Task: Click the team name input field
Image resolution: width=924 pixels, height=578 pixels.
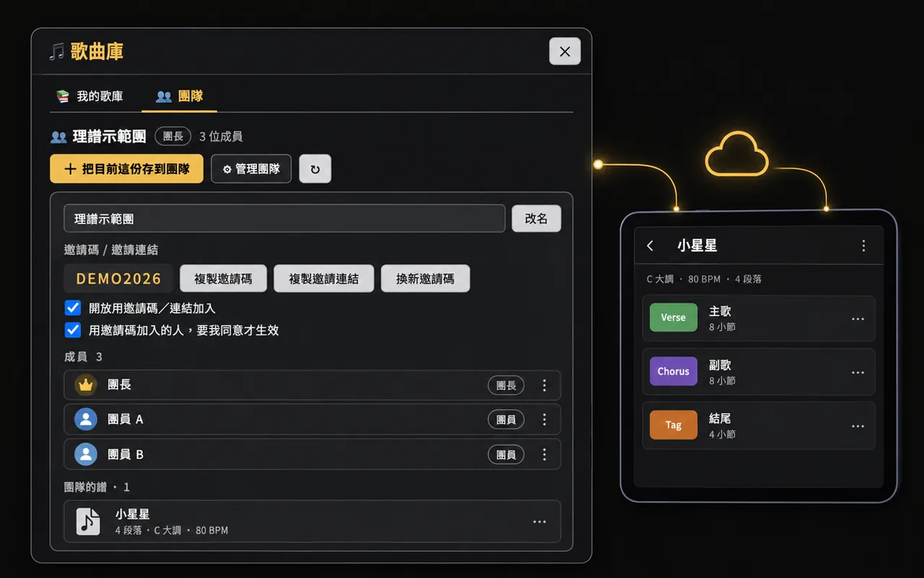Action: (284, 219)
